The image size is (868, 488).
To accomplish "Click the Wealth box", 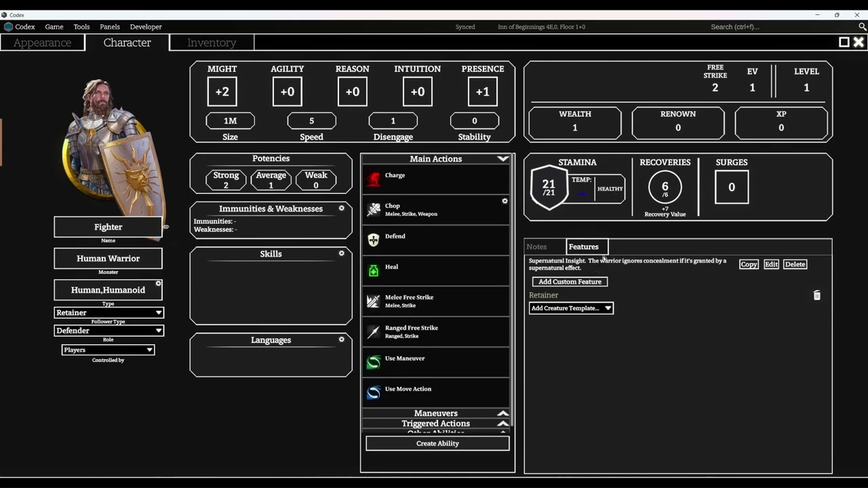I will point(575,123).
